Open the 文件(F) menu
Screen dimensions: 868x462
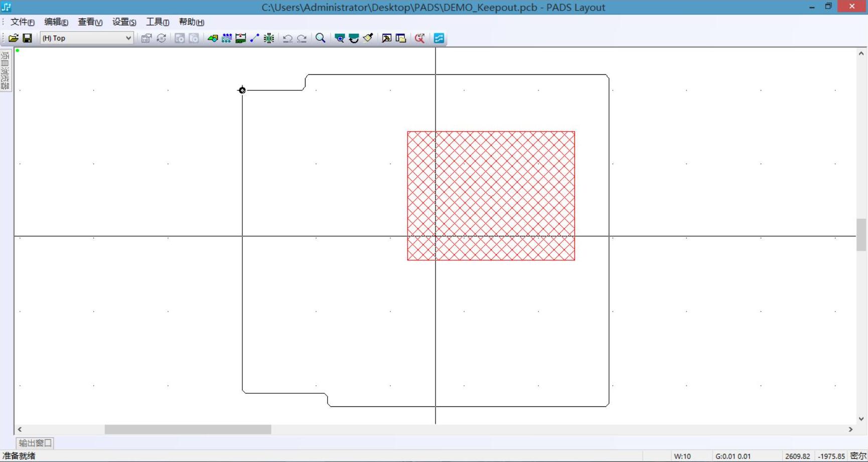(x=23, y=22)
